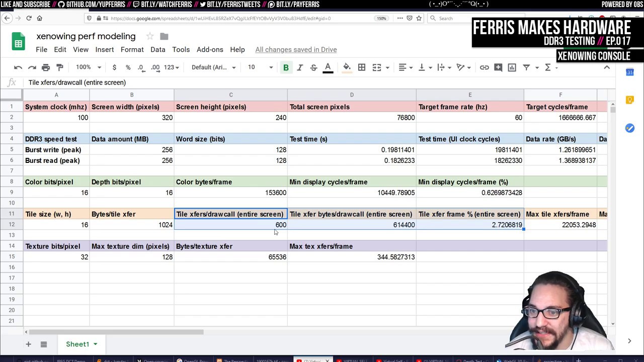Viewport: 644px width, 362px height.
Task: Open horizontal align dropdown
Action: click(406, 67)
